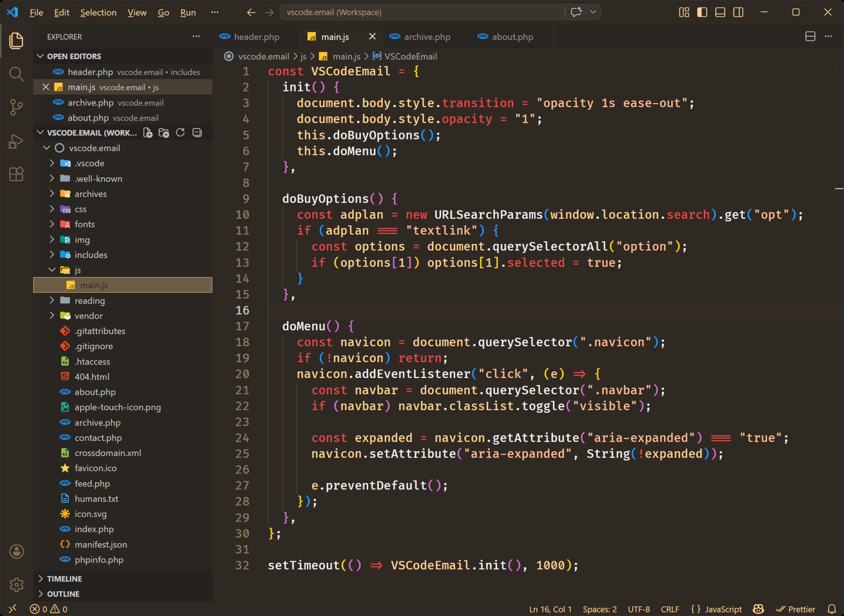The width and height of the screenshot is (844, 616).
Task: Change line endings via CRLF indicator
Action: point(670,609)
